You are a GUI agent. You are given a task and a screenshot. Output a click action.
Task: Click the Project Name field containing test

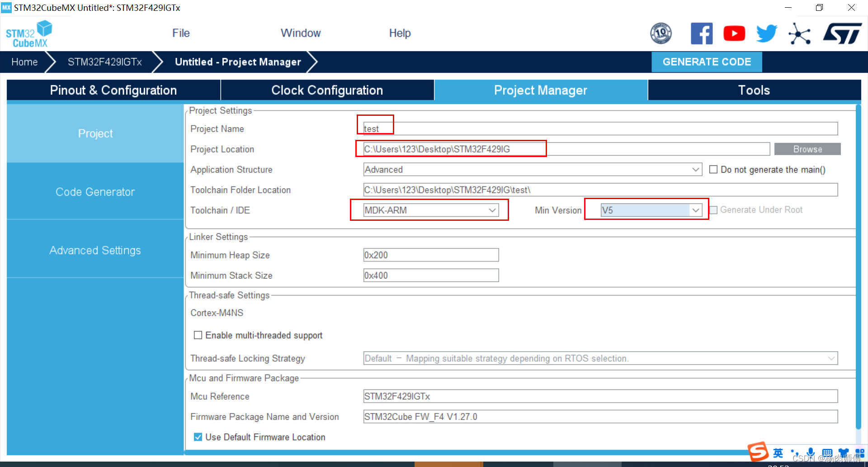click(x=600, y=129)
